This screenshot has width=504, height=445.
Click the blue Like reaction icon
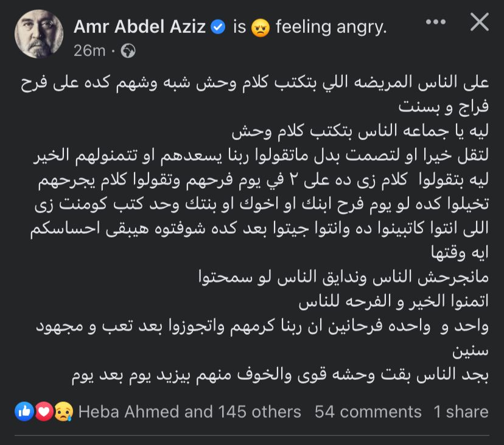(24, 412)
